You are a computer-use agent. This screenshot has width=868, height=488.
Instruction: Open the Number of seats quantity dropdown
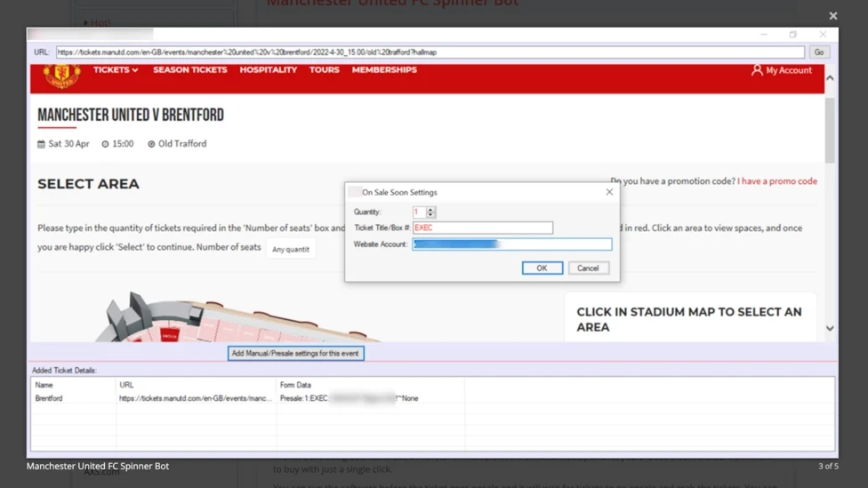point(291,250)
